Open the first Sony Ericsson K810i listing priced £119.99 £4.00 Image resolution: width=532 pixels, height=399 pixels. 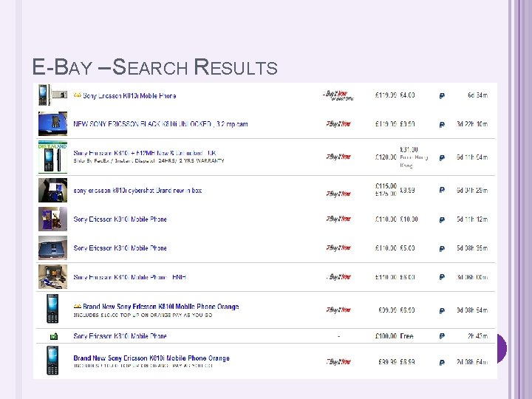pos(129,95)
